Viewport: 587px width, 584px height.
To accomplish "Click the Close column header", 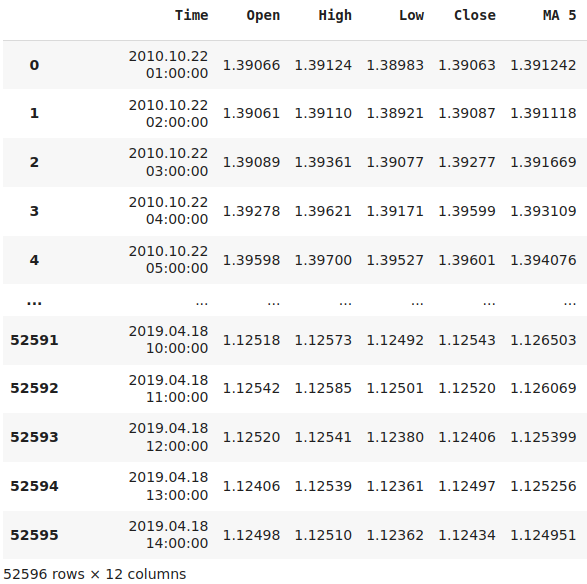I will tap(475, 15).
